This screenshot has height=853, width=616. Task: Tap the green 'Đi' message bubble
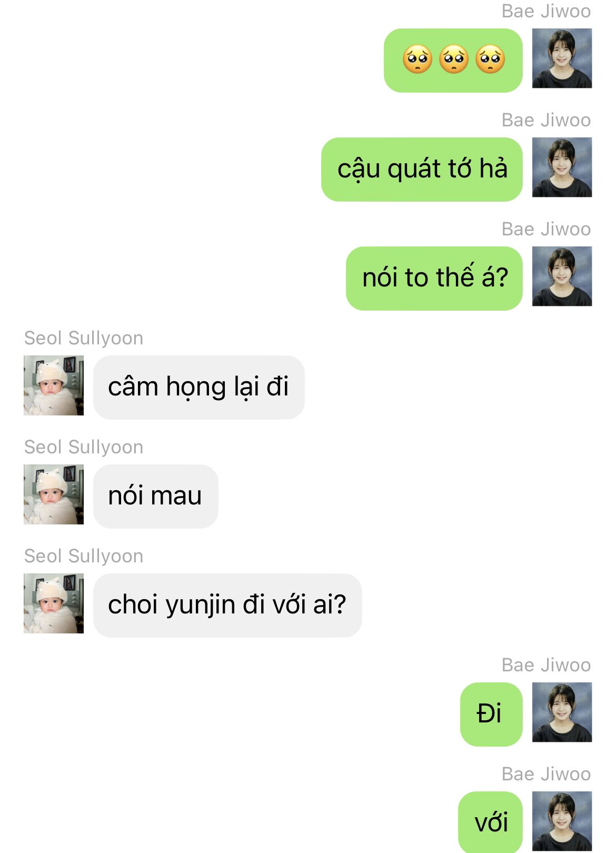(491, 715)
